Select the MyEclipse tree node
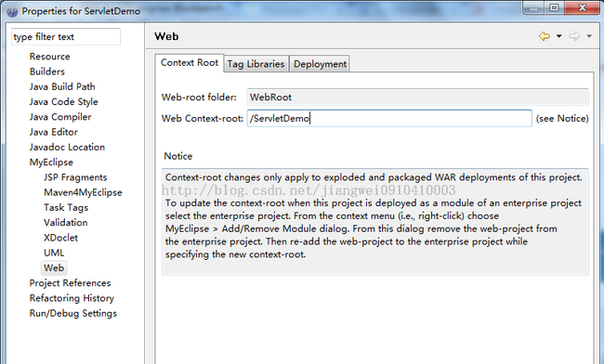The width and height of the screenshot is (604, 364). point(51,162)
